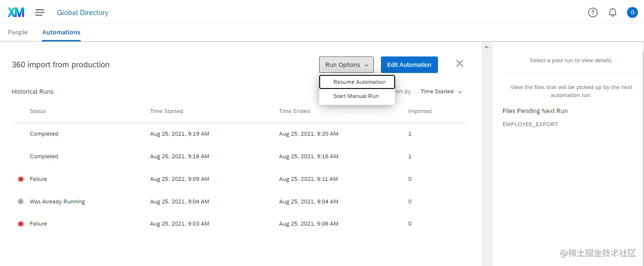This screenshot has height=266, width=644.
Task: Open the Time Started sort dropdown
Action: coord(441,91)
